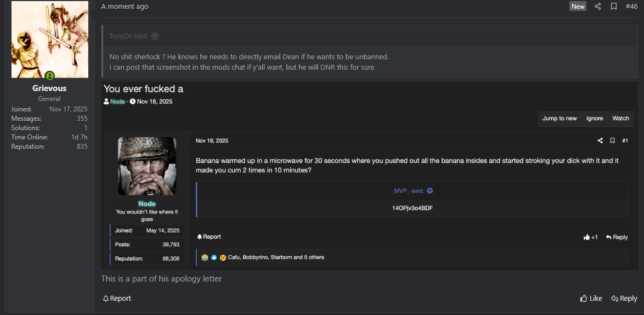Like Grievous's post
Screen dimensions: 644x315
click(x=591, y=299)
